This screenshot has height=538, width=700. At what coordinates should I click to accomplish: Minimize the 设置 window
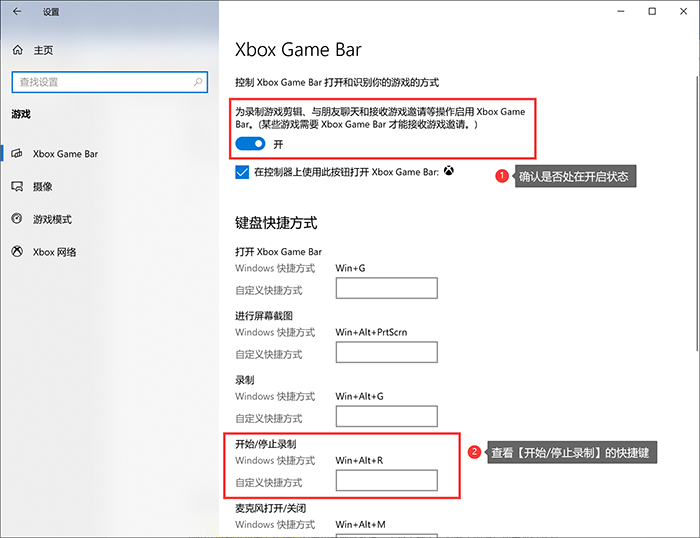click(621, 11)
